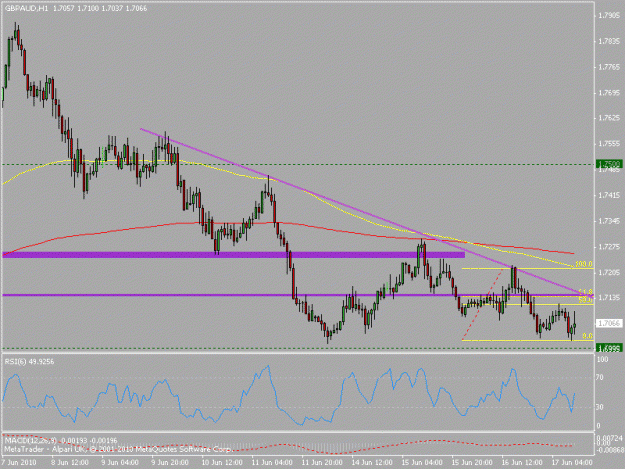Screen dimensions: 625x469
Task: Select the Fibonacci 50.0 level label
Action: (586, 300)
